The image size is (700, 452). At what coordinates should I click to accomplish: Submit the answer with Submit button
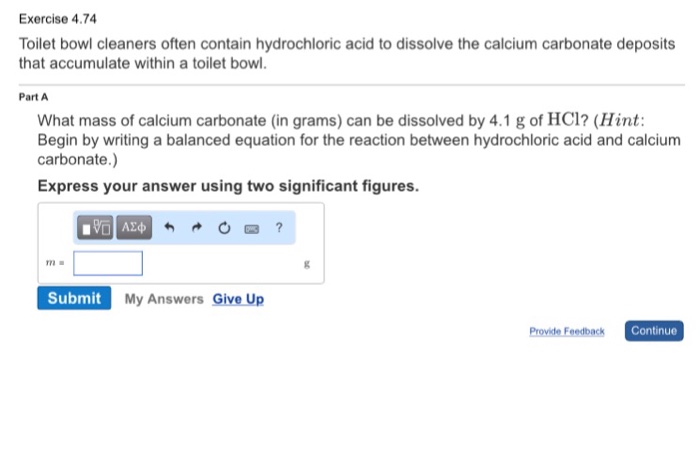pyautogui.click(x=74, y=298)
